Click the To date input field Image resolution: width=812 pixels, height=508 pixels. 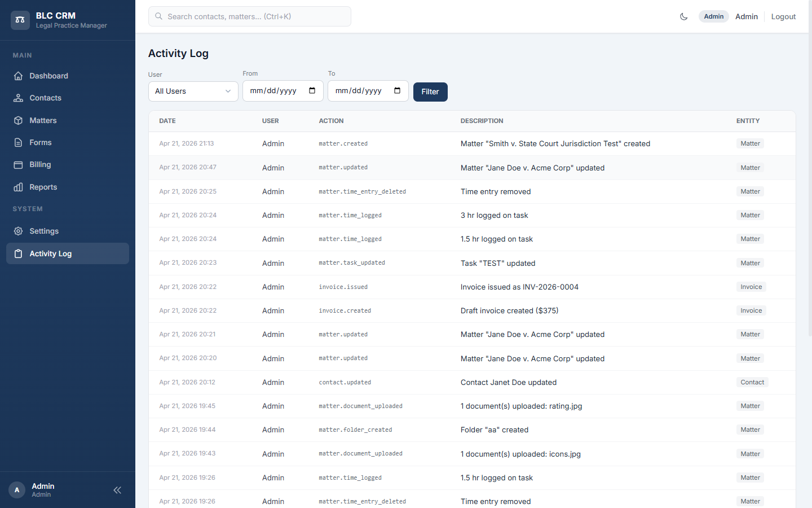pyautogui.click(x=368, y=91)
